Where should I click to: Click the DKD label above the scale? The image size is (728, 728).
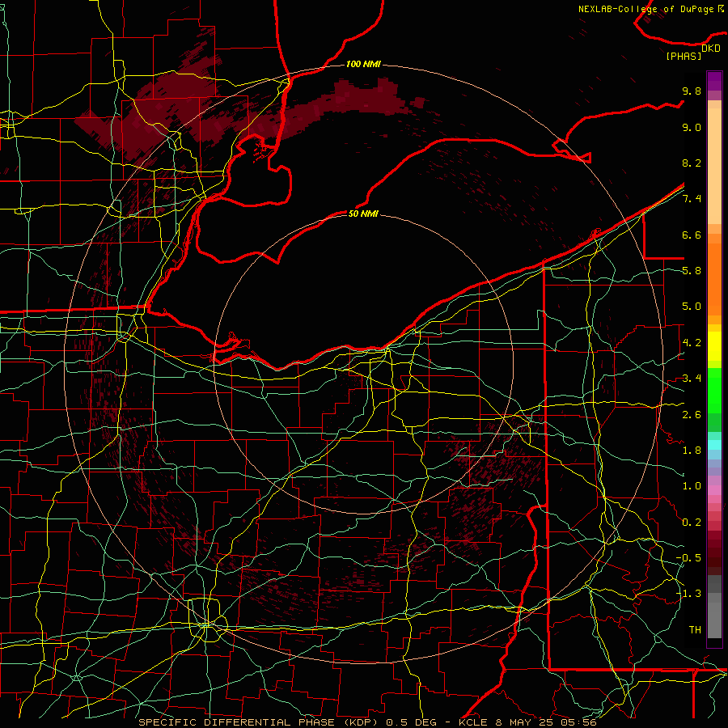coord(710,49)
